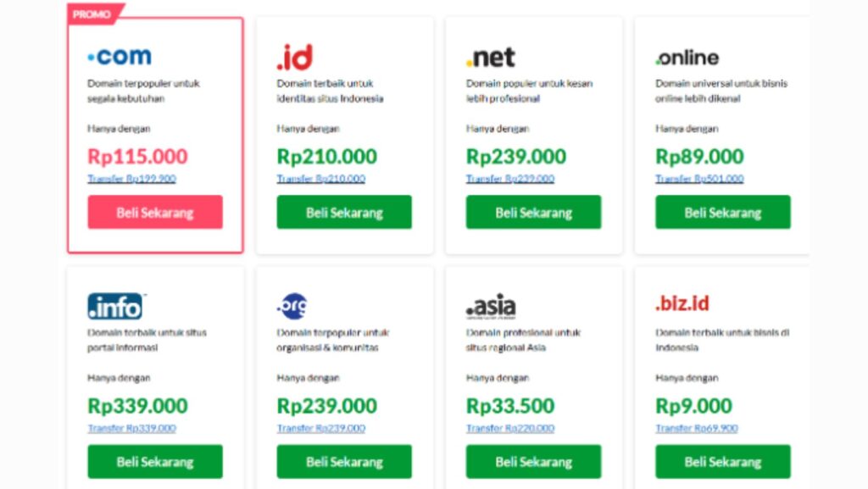Click Beli Sekarang under .info domain
Image resolution: width=868 pixels, height=489 pixels.
(x=155, y=461)
